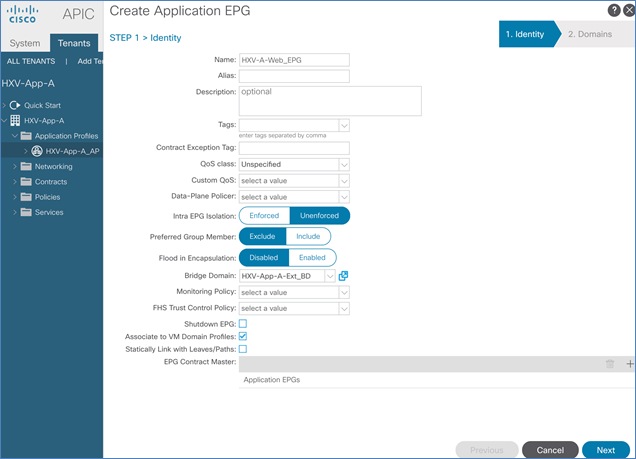636x459 pixels.
Task: Click the Contract Exception Tag field
Action: tap(294, 148)
